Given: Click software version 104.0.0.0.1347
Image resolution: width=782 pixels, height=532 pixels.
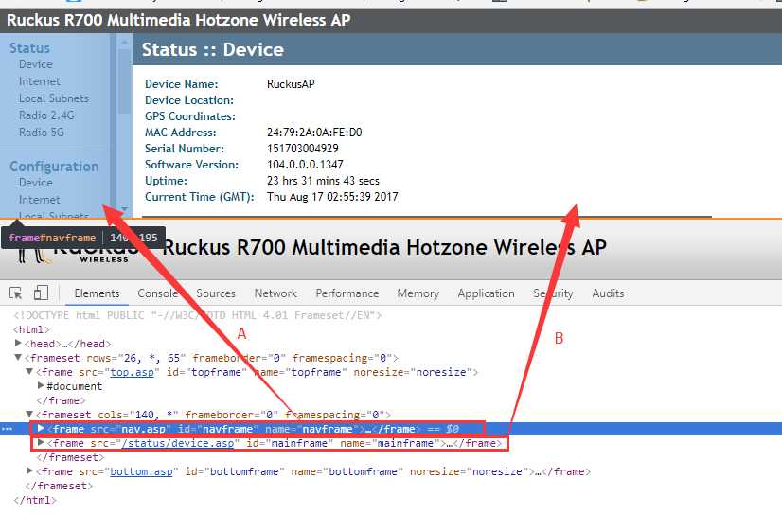Looking at the screenshot, I should (305, 165).
